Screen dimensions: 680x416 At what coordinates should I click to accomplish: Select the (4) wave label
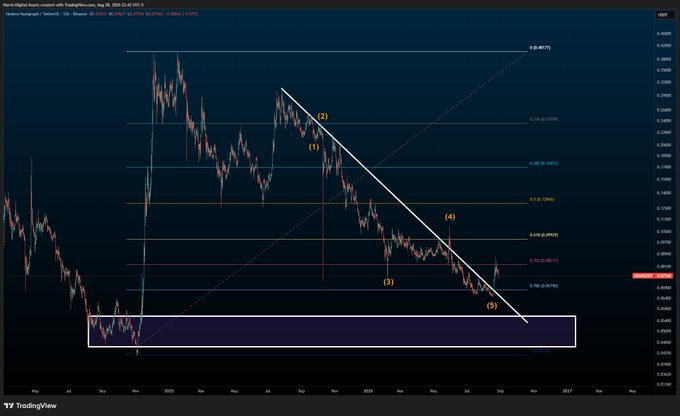450,216
